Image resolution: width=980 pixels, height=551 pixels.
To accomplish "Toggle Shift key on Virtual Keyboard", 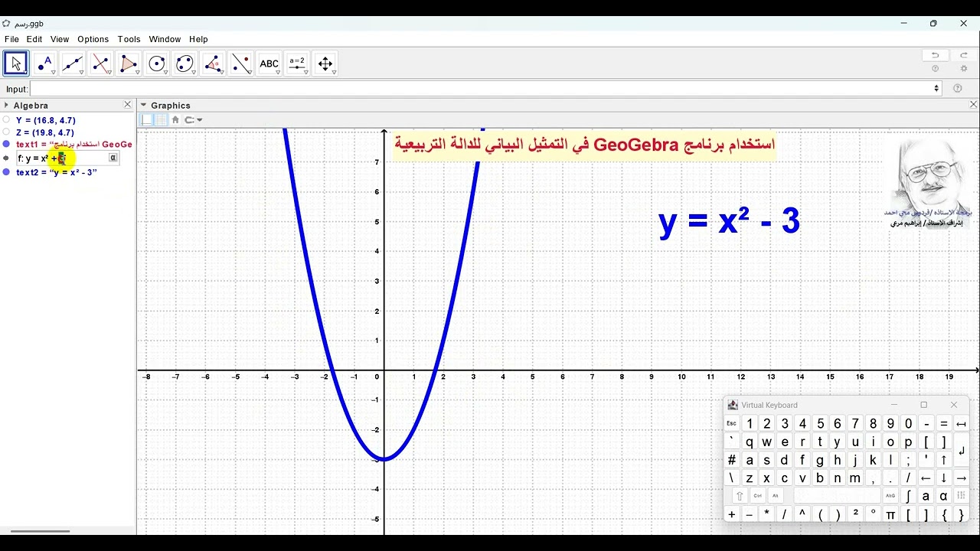I will [x=740, y=496].
